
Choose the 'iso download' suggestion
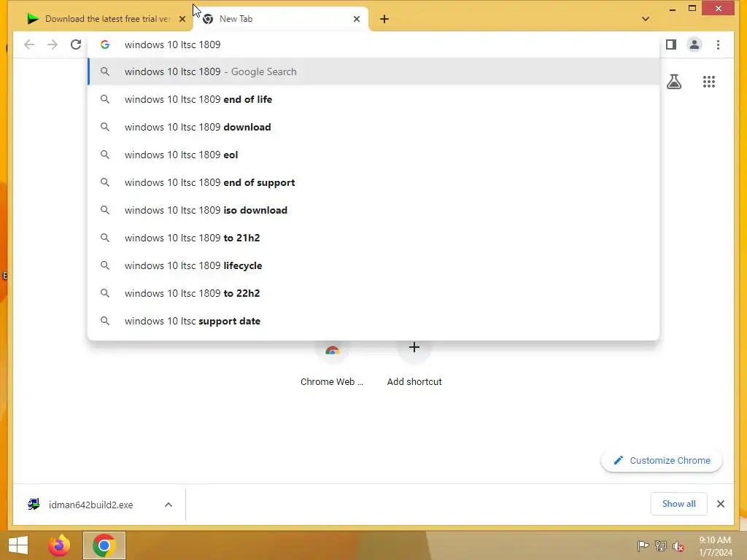point(374,210)
